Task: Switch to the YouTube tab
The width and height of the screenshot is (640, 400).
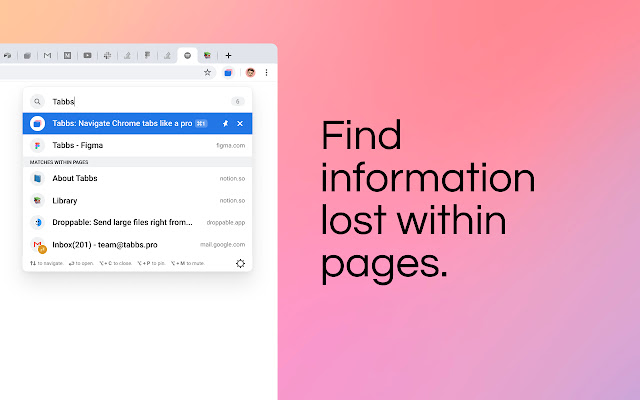Action: [x=87, y=56]
